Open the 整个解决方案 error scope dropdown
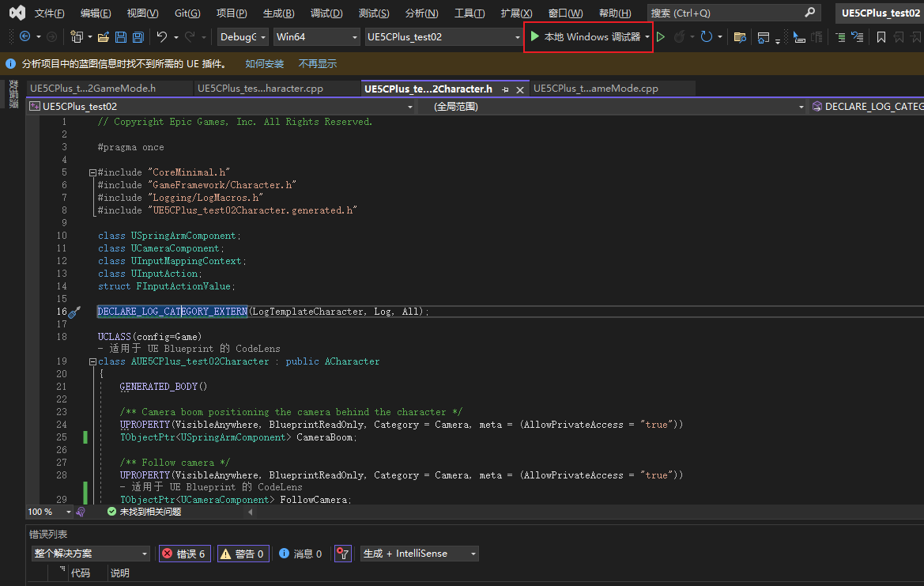This screenshot has width=924, height=586. click(90, 554)
